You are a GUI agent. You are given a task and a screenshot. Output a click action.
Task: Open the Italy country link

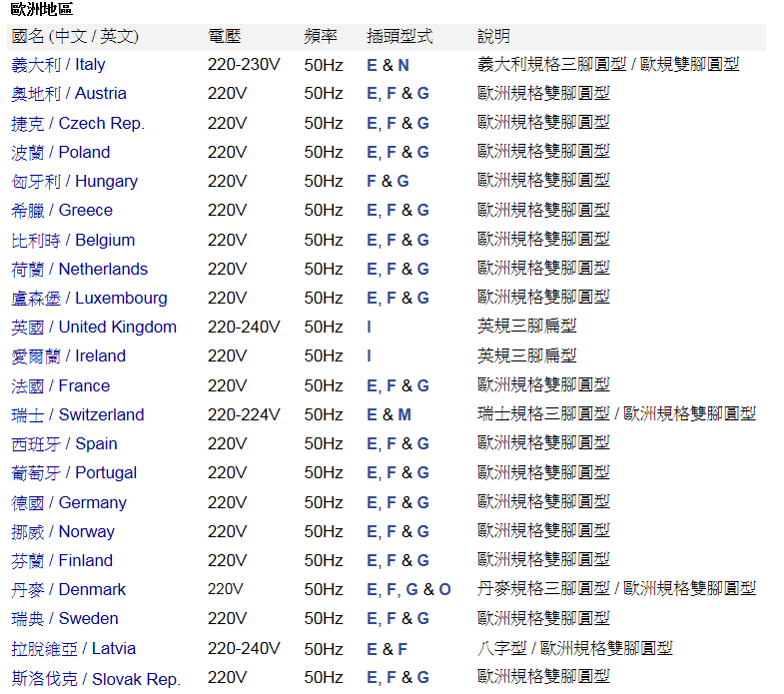(58, 65)
